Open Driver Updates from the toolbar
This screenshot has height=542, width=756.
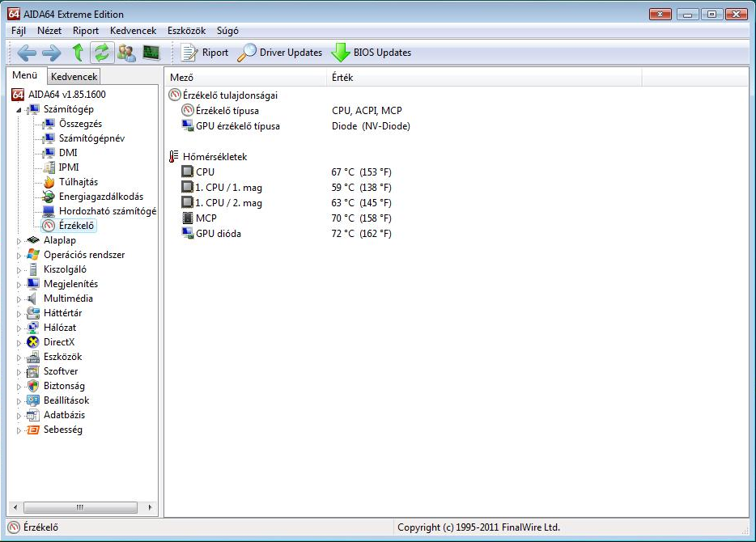coord(279,53)
